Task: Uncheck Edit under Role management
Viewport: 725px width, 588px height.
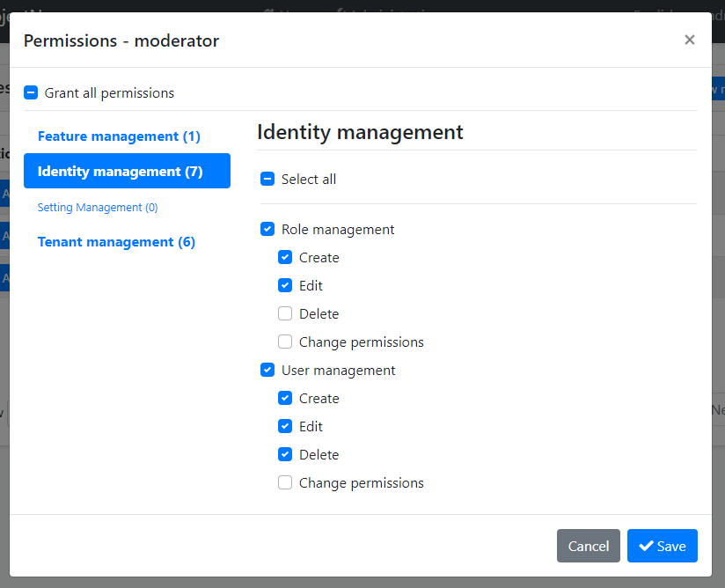Action: pos(285,285)
